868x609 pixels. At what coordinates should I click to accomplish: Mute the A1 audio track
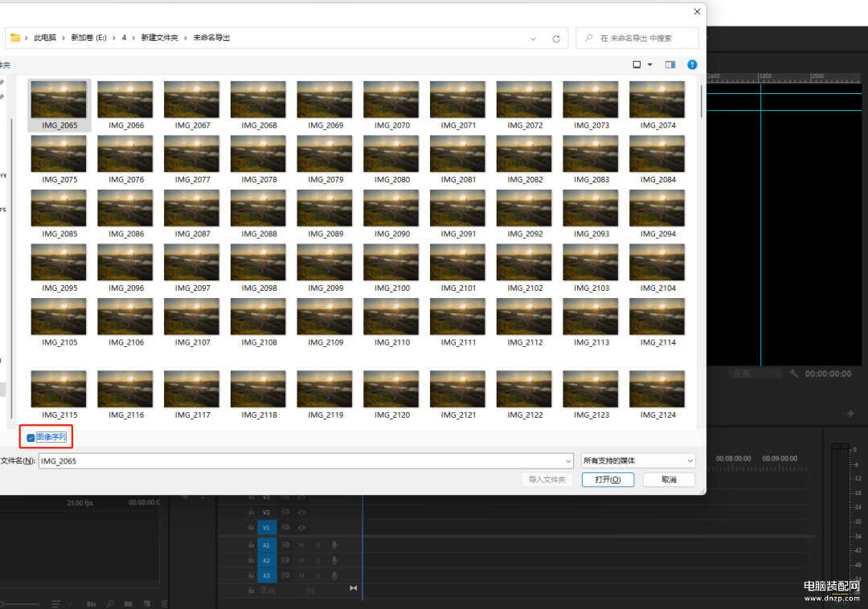click(302, 546)
